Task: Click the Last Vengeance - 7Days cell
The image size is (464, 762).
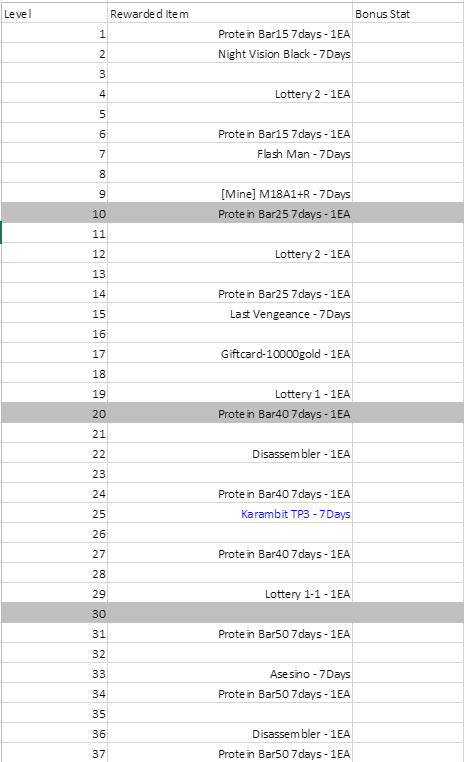Action: [x=230, y=314]
